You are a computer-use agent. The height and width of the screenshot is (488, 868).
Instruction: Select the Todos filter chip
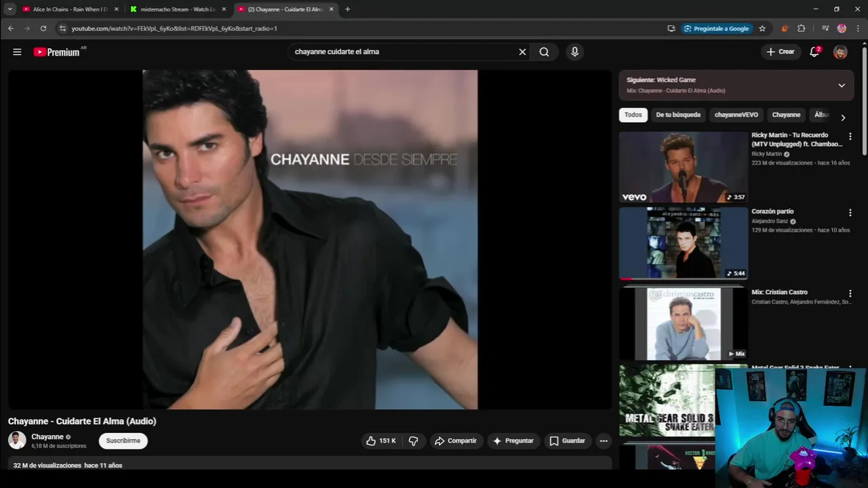(x=633, y=115)
